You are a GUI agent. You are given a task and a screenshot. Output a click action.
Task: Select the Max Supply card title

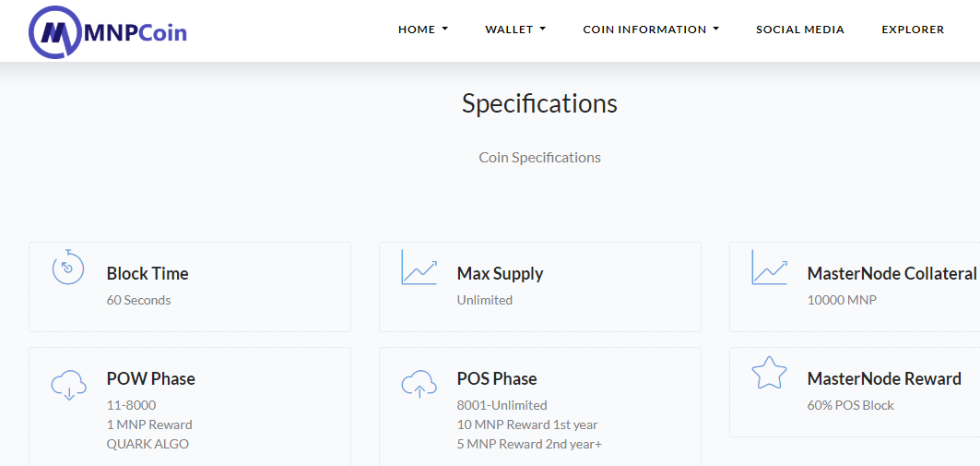(x=500, y=273)
